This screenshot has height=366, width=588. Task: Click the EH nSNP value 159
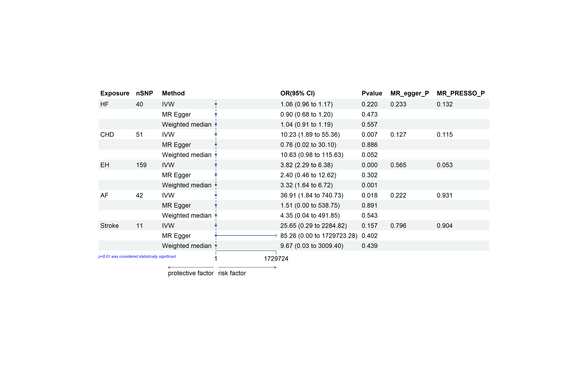[141, 165]
